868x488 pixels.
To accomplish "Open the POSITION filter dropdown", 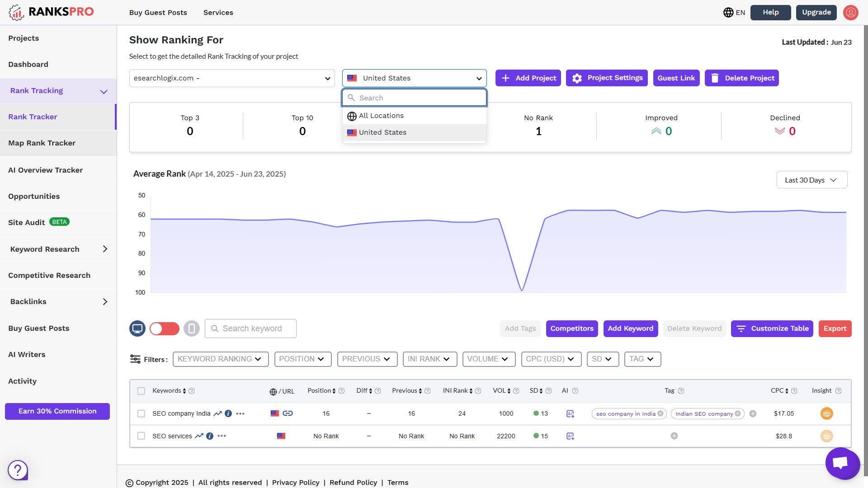I will [303, 359].
